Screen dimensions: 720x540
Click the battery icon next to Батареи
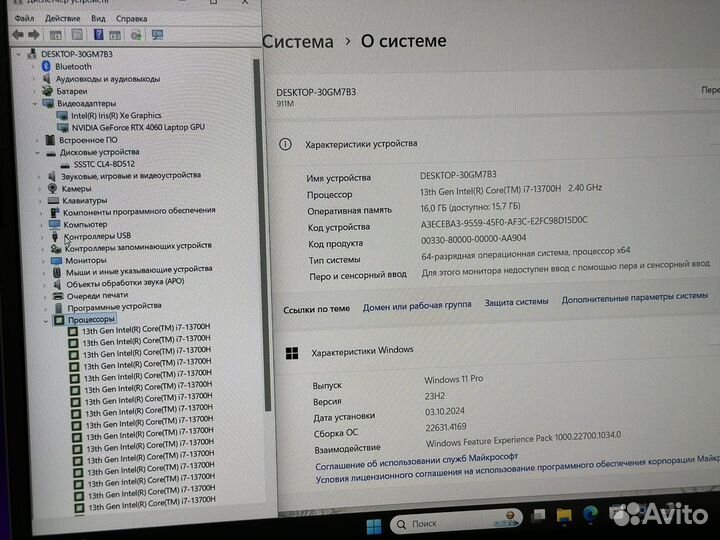pos(47,91)
